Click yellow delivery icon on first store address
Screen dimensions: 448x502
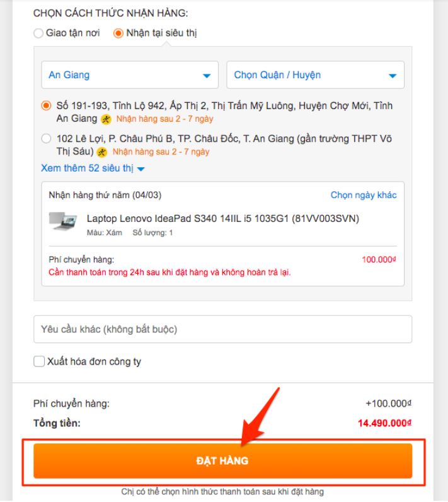pyautogui.click(x=106, y=119)
